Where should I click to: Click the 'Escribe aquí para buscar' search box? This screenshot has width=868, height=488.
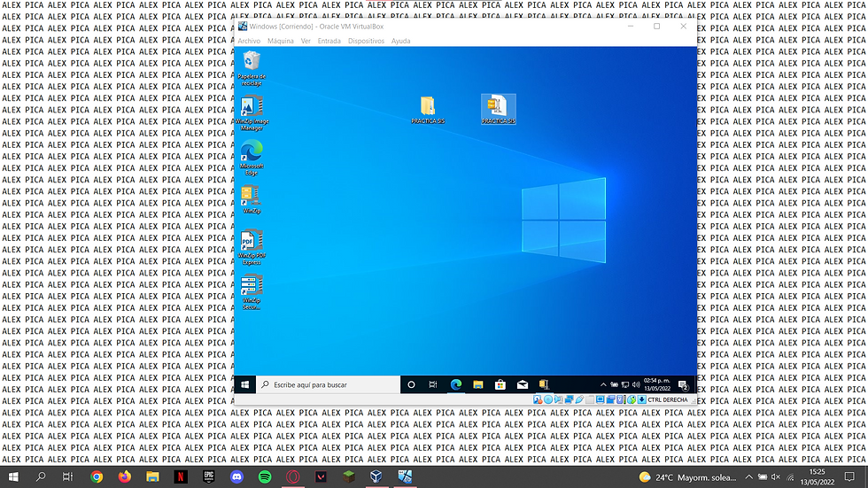[x=329, y=384]
